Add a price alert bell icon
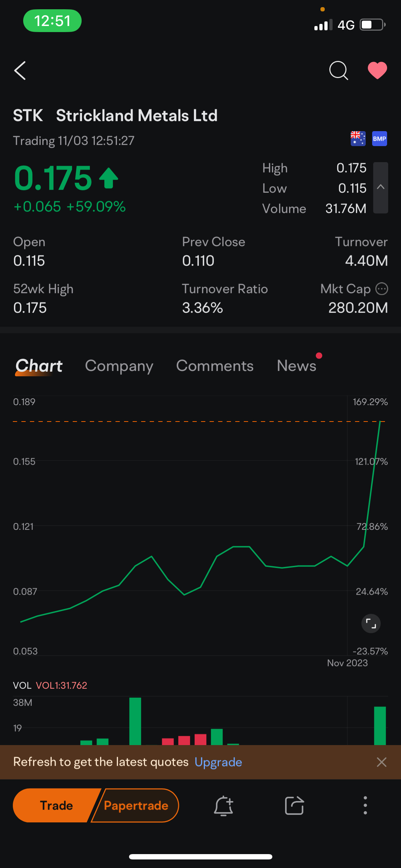401x868 pixels. click(x=223, y=805)
